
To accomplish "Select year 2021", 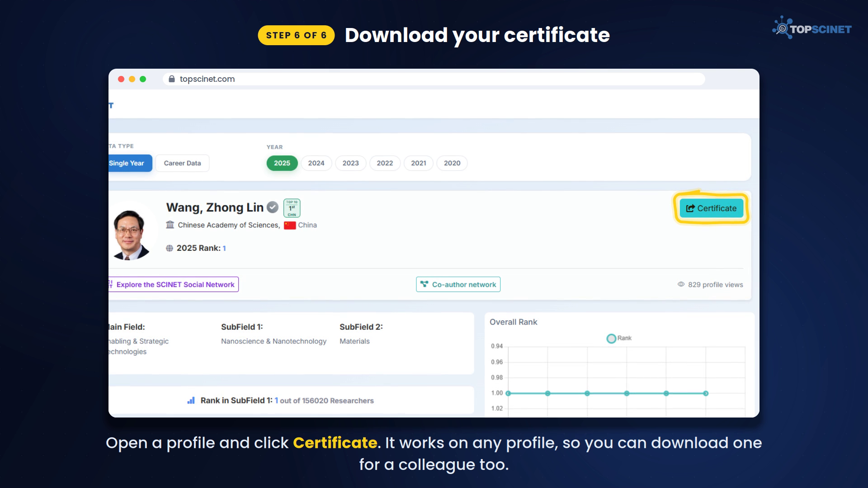I will 419,163.
